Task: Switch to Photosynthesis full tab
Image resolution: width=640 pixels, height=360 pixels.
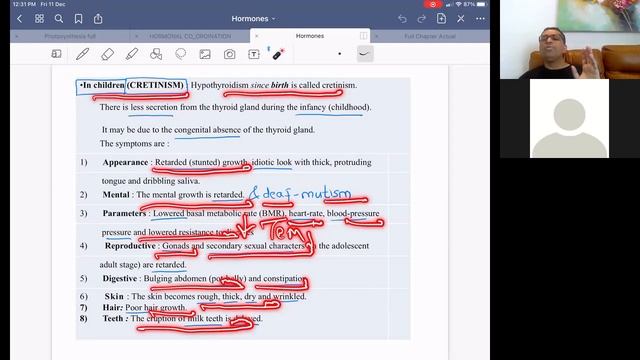Action: [x=70, y=36]
